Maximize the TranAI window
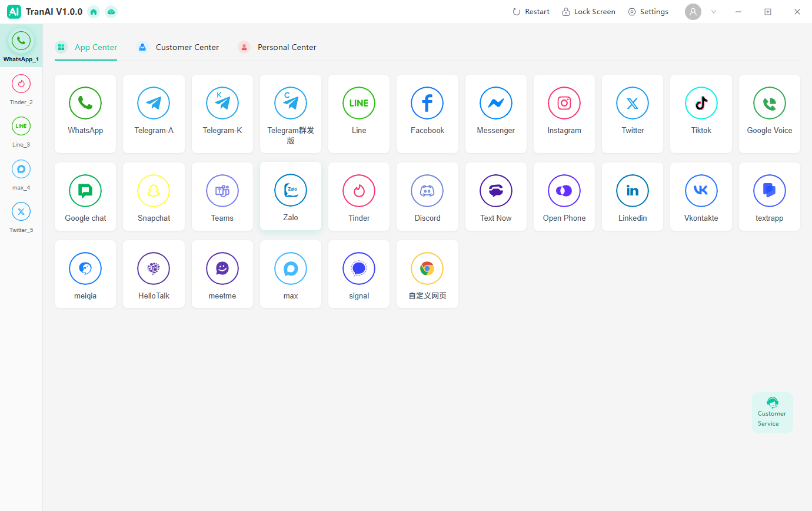This screenshot has height=511, width=812. [768, 12]
